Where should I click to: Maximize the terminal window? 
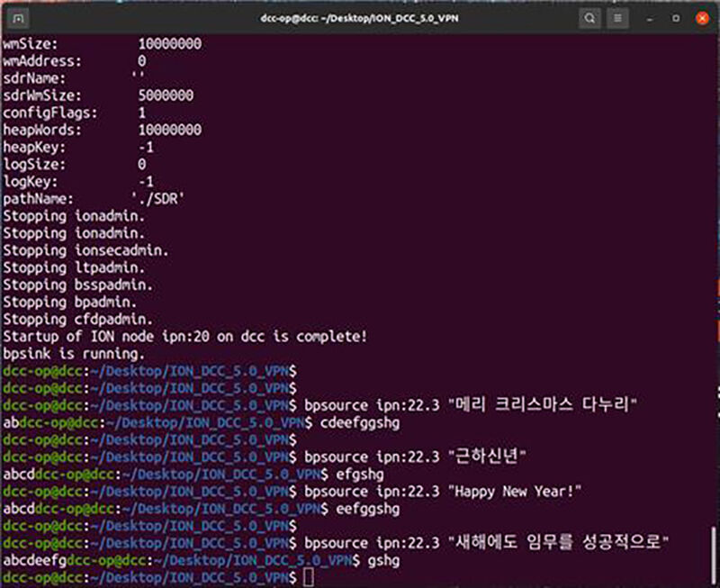pos(676,18)
